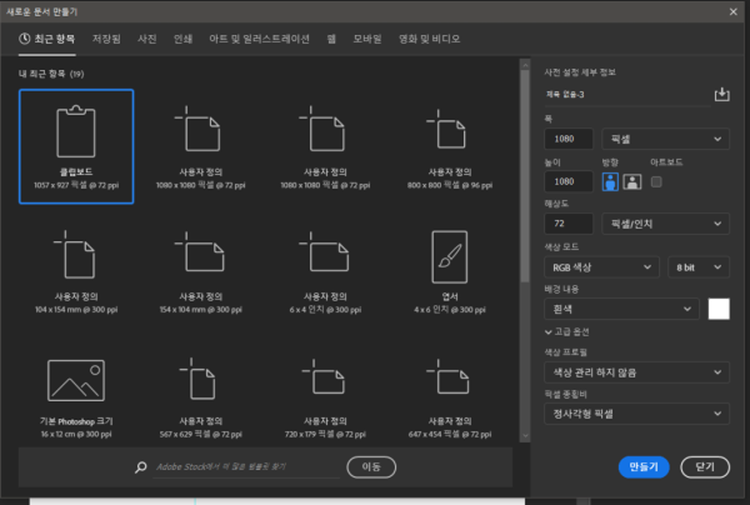Click the 만들기 create button

[x=643, y=467]
